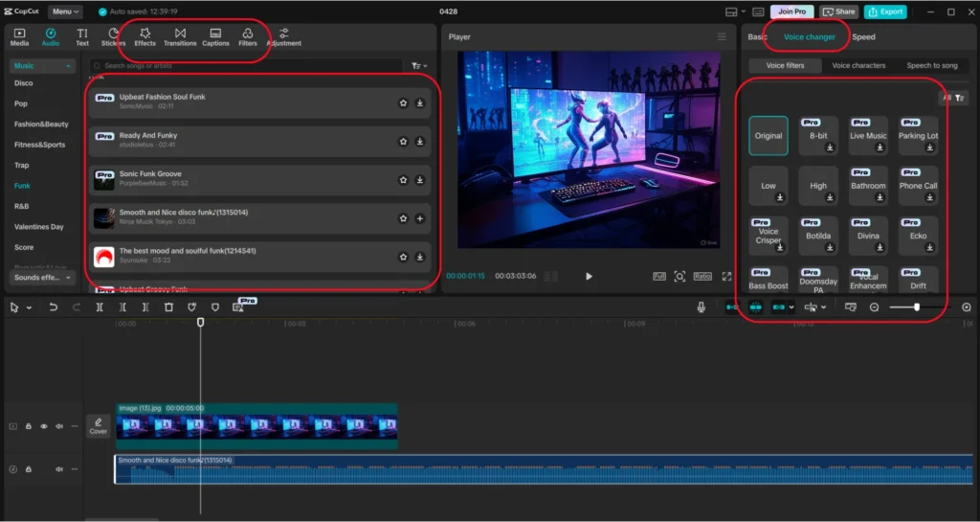This screenshot has width=980, height=522.
Task: Open the Transitions panel
Action: tap(180, 37)
